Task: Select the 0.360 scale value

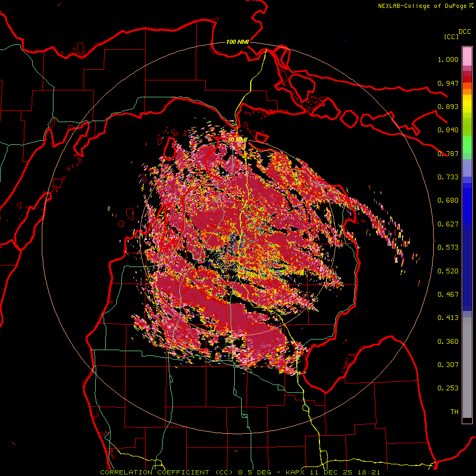Action: [x=448, y=342]
